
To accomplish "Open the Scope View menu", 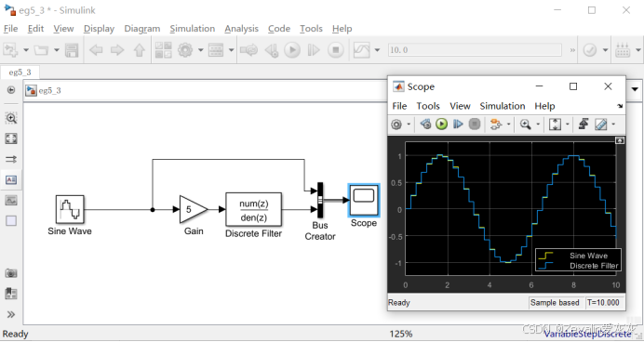I will point(460,106).
